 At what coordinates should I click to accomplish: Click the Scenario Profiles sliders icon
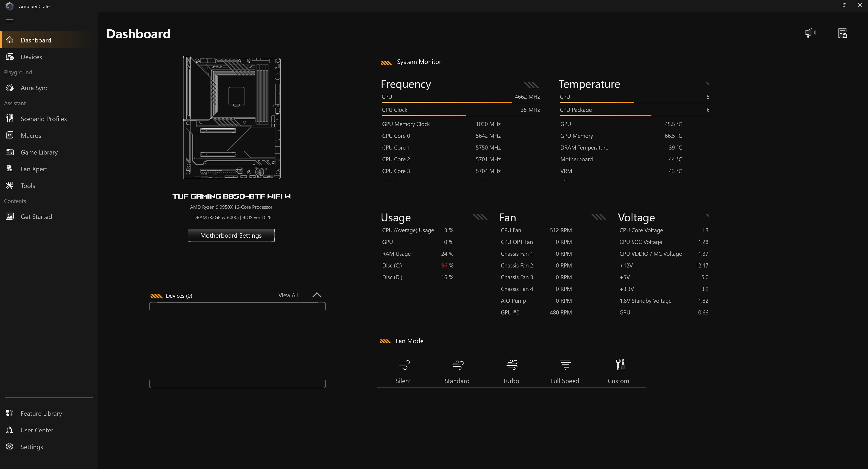point(10,119)
